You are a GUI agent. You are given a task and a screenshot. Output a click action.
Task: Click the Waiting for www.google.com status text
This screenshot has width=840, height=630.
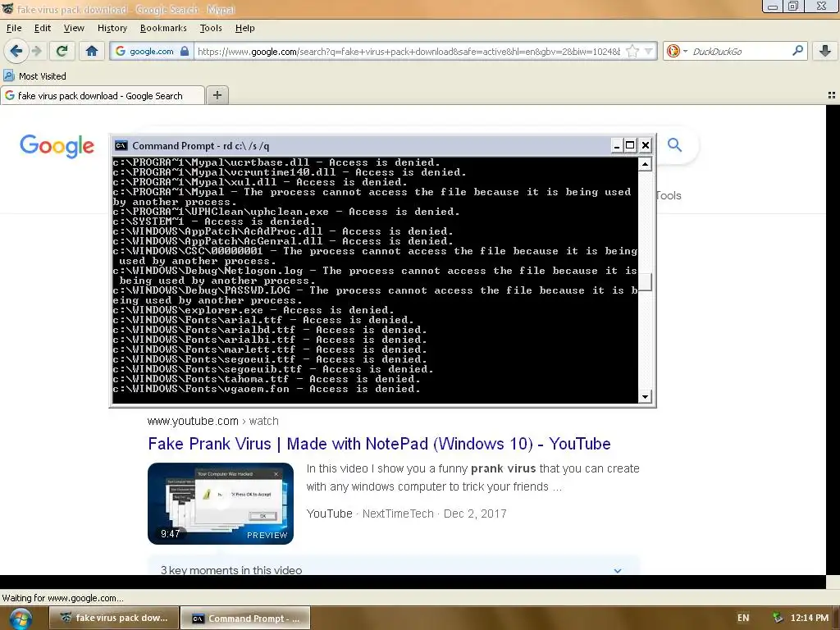[x=62, y=598]
